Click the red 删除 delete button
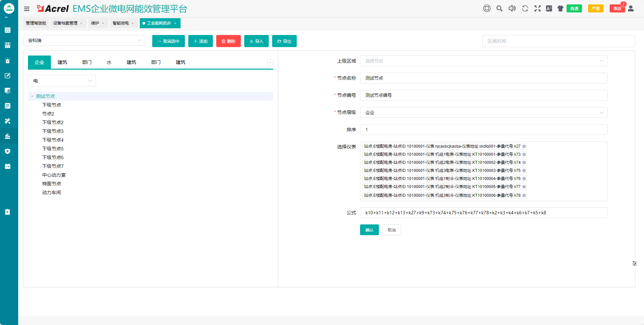The width and height of the screenshot is (644, 325). tap(228, 41)
